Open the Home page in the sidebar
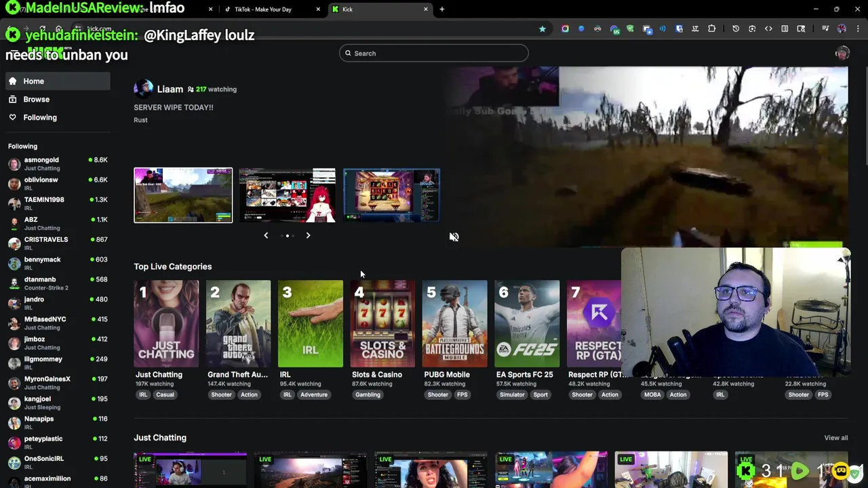The image size is (868, 488). 58,81
